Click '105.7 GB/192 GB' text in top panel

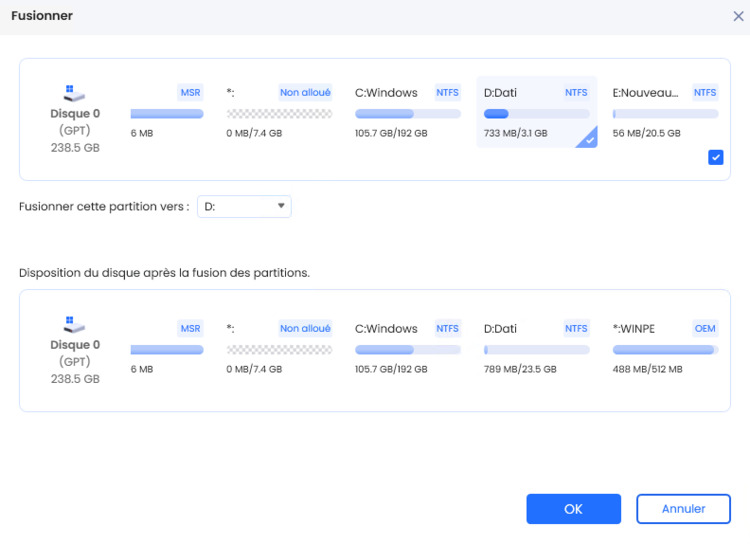click(391, 133)
